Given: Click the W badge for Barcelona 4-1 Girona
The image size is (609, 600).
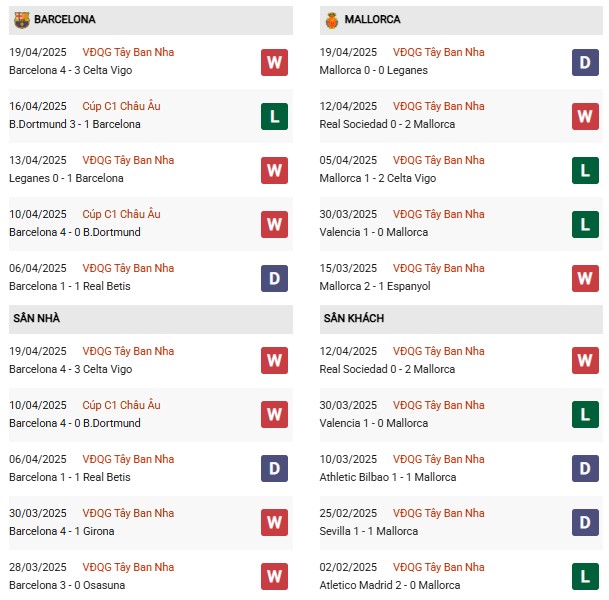Looking at the screenshot, I should click(274, 521).
